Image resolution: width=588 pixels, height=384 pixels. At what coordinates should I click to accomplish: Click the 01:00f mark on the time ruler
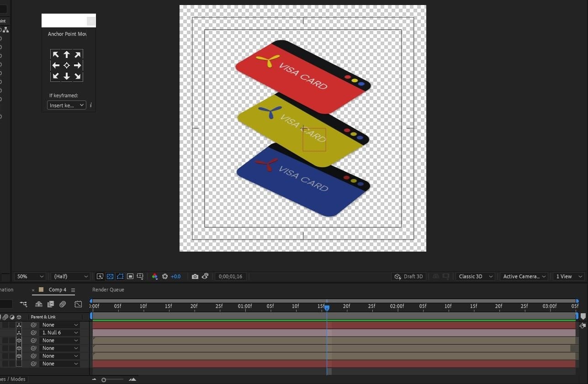pyautogui.click(x=244, y=306)
